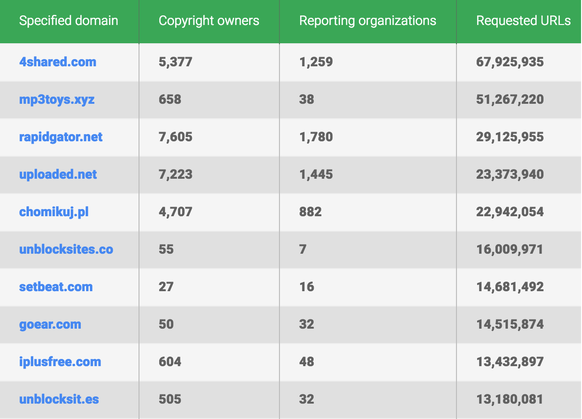
Task: Open the rapidgator.net domain link
Action: coord(61,137)
